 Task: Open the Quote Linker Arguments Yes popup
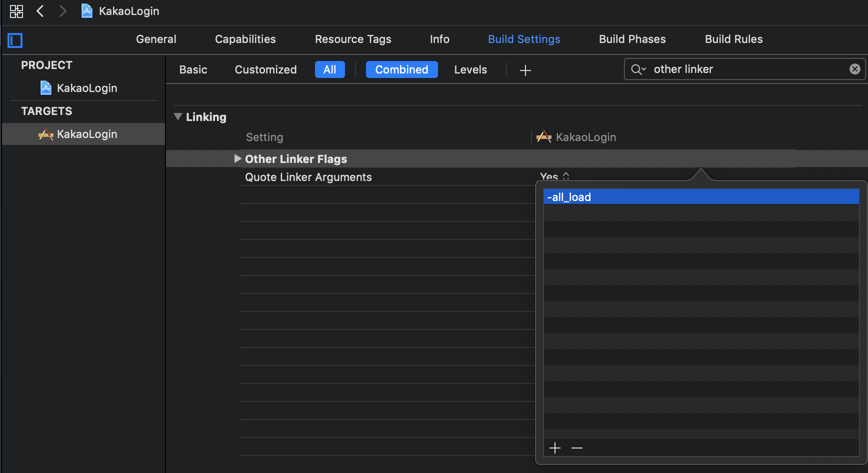point(555,176)
